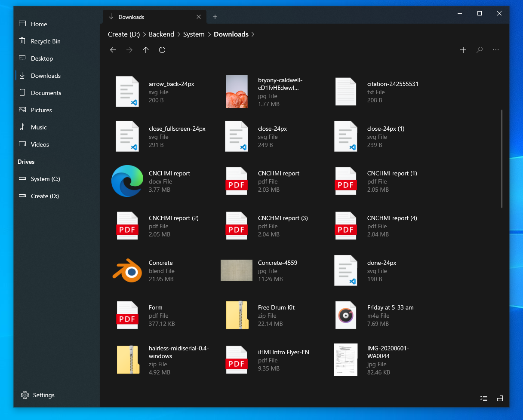Expand the chevron after Create (D:) breadcrumb
523x420 pixels.
[145, 34]
